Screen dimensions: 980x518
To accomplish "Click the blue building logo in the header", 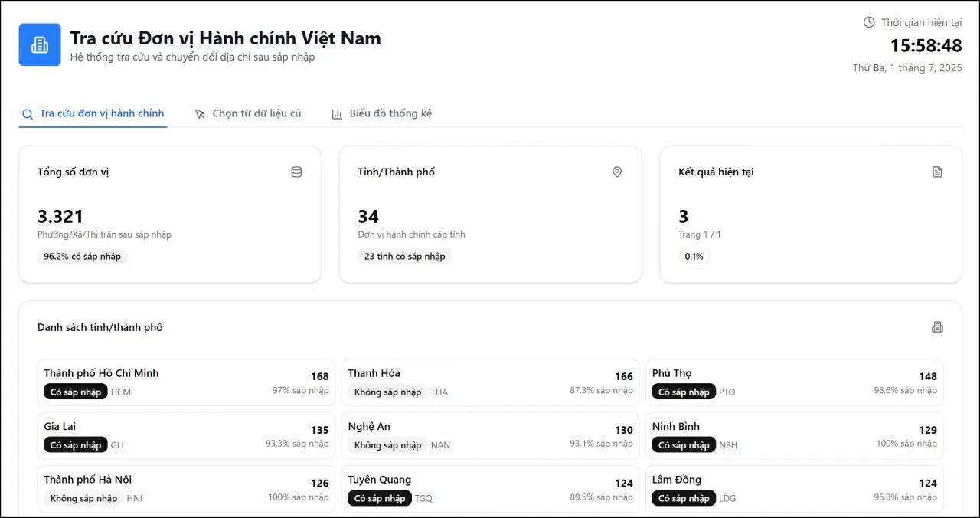I will pyautogui.click(x=39, y=44).
